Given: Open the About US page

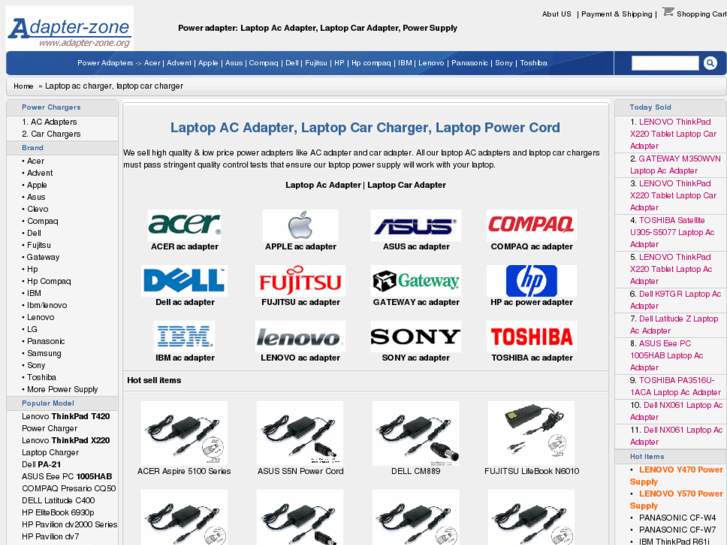Looking at the screenshot, I should tap(556, 14).
